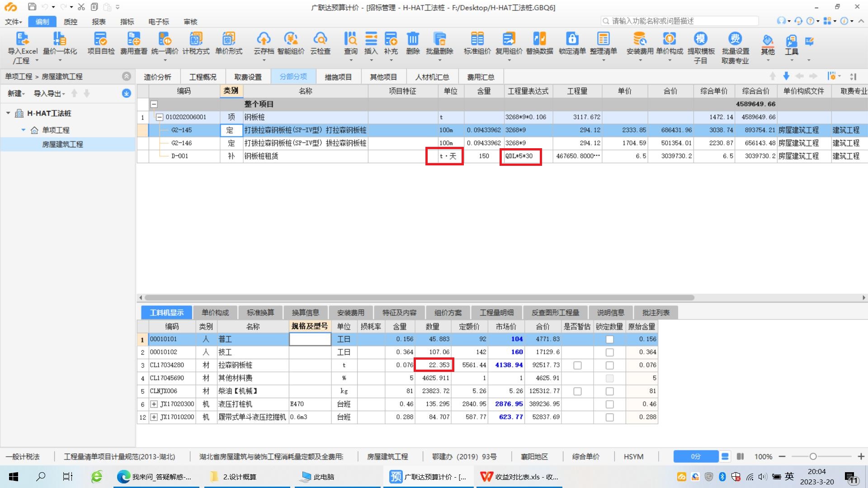Viewport: 868px width, 488px height.
Task: Click the function search input box
Action: [679, 21]
